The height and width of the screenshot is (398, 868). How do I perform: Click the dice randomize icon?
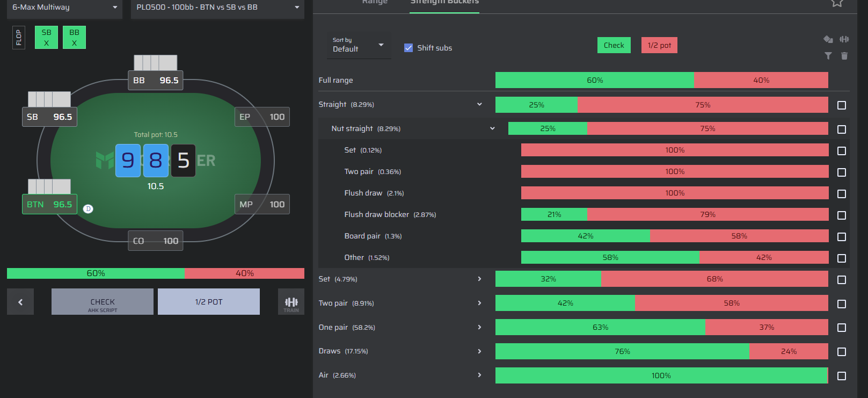click(828, 39)
